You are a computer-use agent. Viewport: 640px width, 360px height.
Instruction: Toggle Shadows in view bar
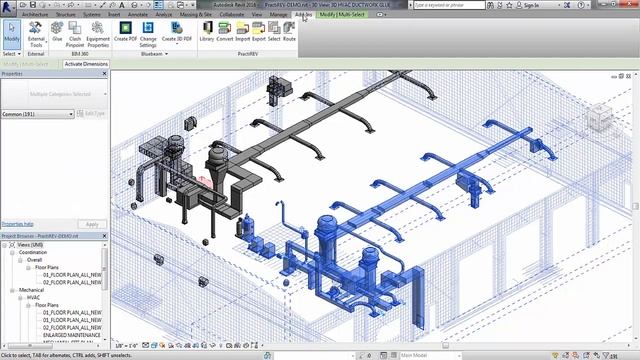[x=171, y=345]
